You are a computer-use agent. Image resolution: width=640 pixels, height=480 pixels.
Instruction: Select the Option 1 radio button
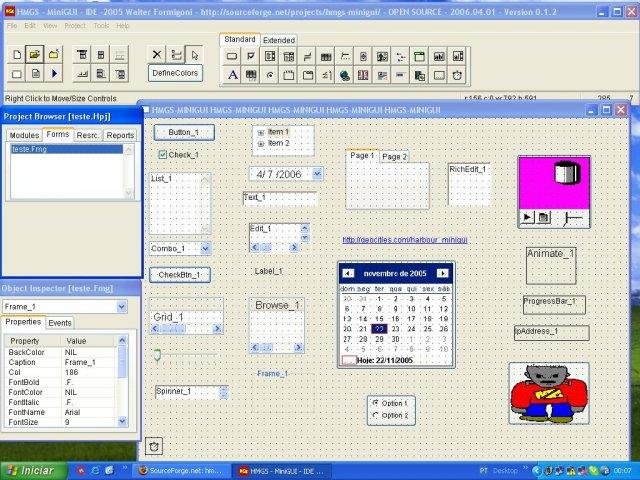376,402
